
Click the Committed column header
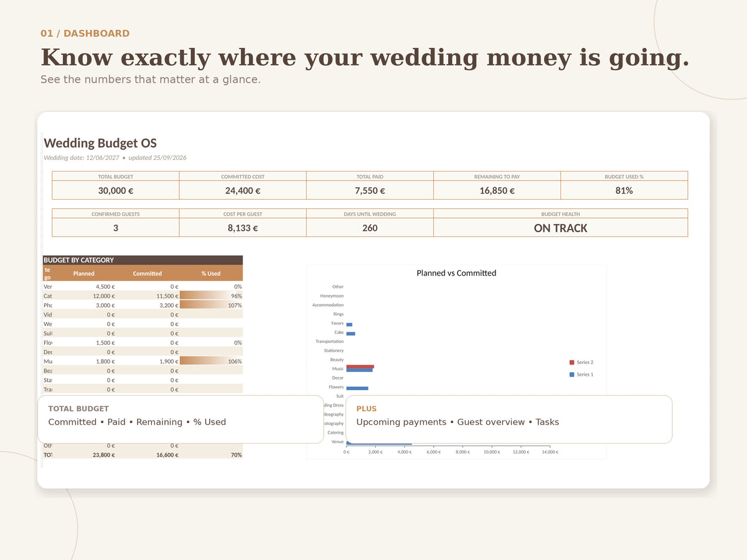(x=148, y=274)
